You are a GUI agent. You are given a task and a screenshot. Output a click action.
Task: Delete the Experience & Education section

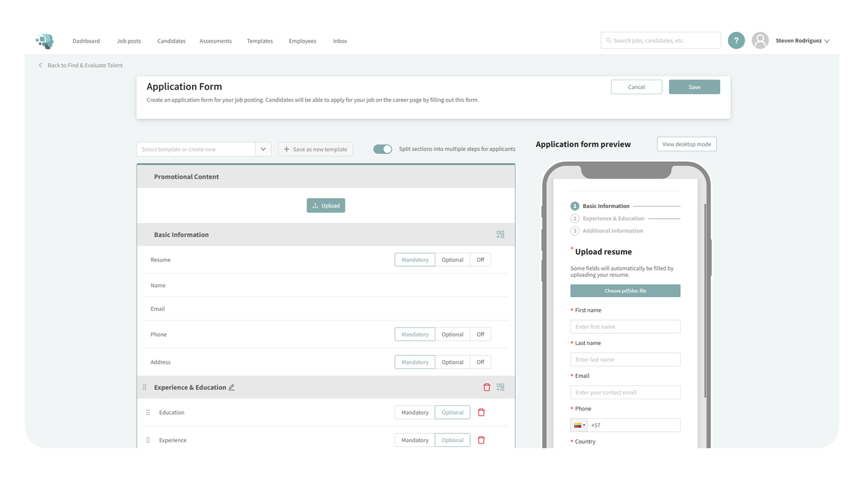coord(487,387)
